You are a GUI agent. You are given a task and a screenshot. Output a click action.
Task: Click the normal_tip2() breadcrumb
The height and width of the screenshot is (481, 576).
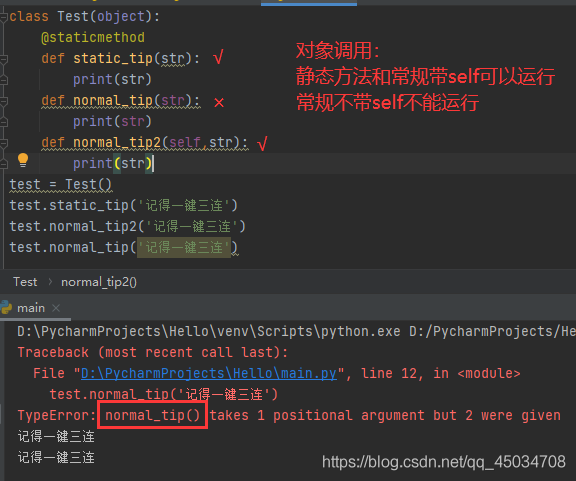pos(99,282)
